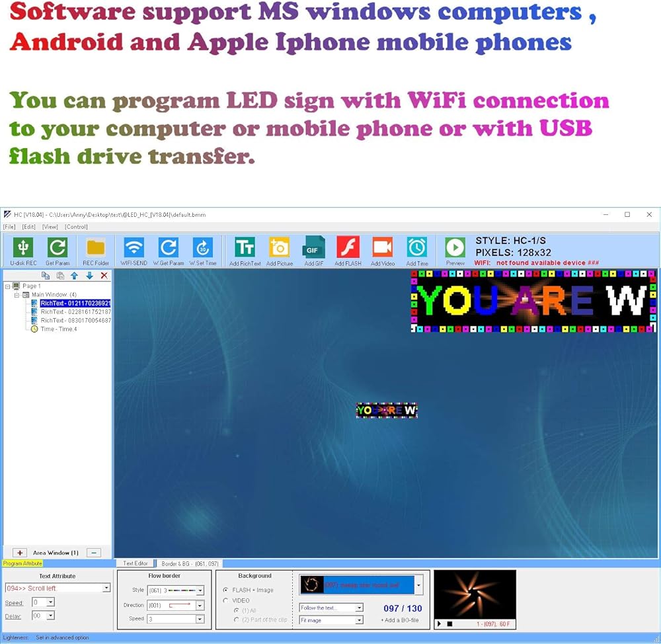Add a GIF with the GIF icon
Screen dimensions: 661x644
tap(313, 248)
